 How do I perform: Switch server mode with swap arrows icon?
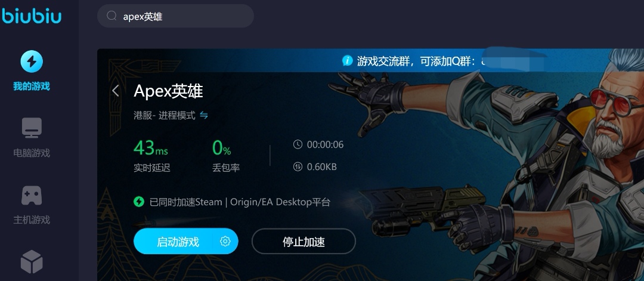tap(204, 115)
